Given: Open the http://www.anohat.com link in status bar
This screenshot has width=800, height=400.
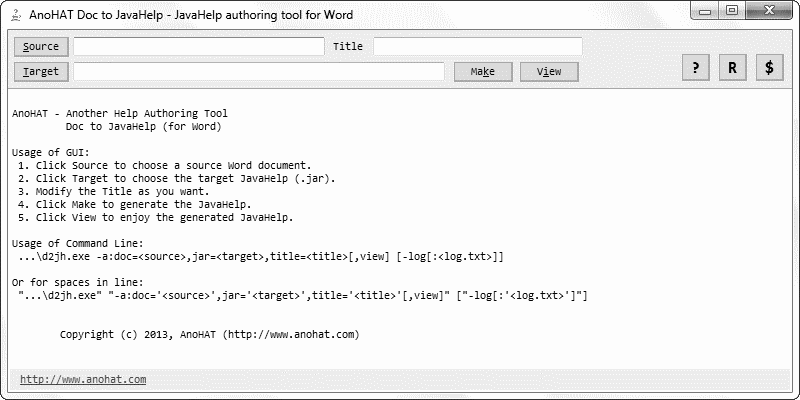Looking at the screenshot, I should (x=83, y=380).
